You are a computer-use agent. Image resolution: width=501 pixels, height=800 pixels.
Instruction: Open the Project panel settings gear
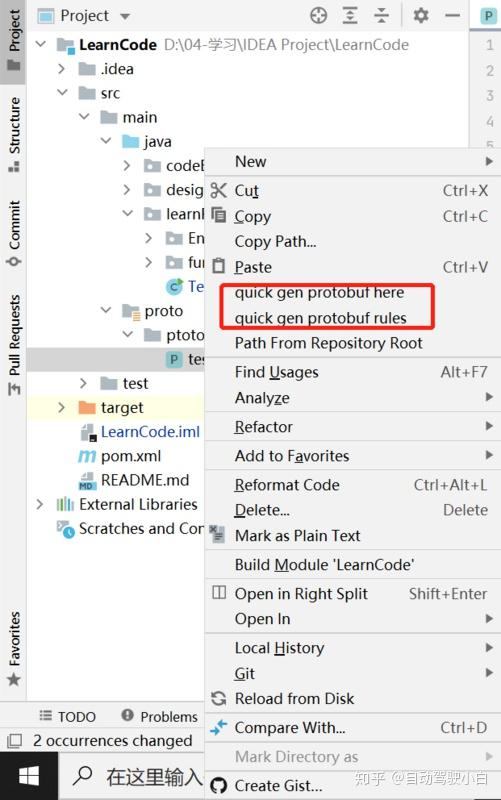point(421,16)
